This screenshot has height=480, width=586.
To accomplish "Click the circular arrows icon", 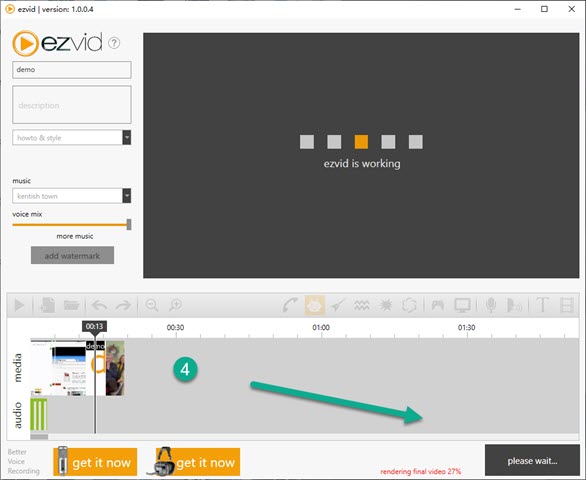I will (409, 305).
